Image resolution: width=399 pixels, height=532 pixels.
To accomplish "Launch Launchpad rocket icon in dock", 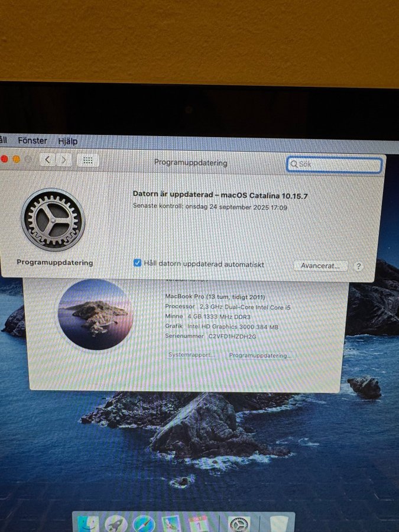I will pos(116,524).
